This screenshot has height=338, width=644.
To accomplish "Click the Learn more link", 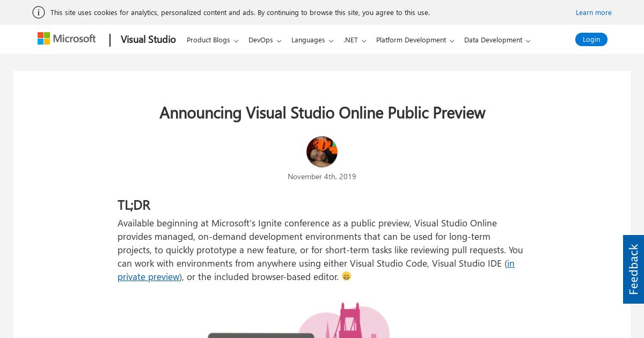I will pos(594,12).
